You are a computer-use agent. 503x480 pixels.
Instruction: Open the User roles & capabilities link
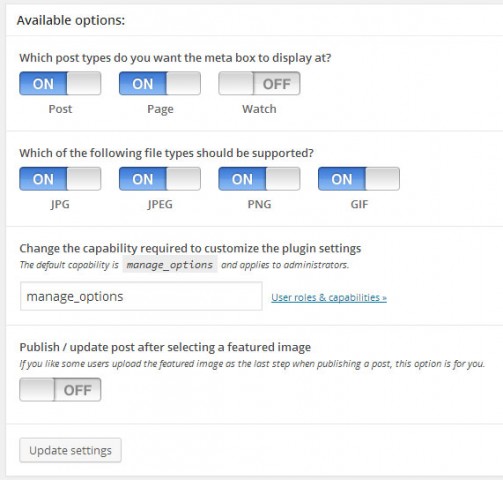329,297
